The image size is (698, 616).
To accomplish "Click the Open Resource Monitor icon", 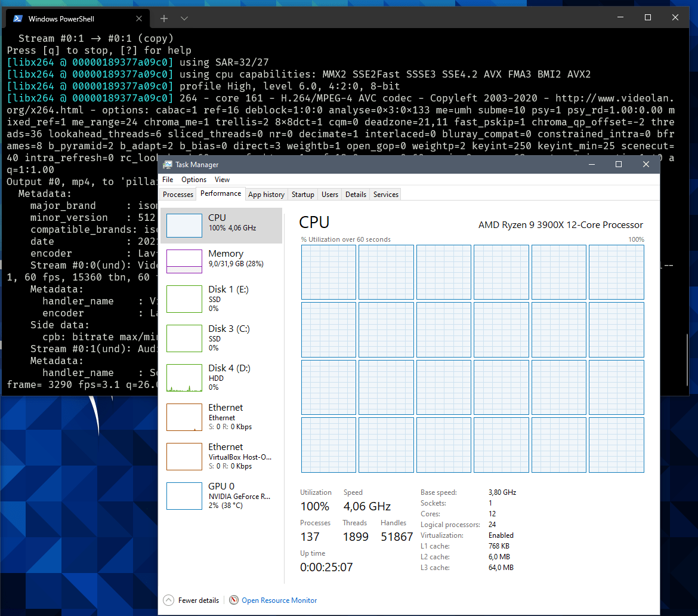I will pos(234,600).
